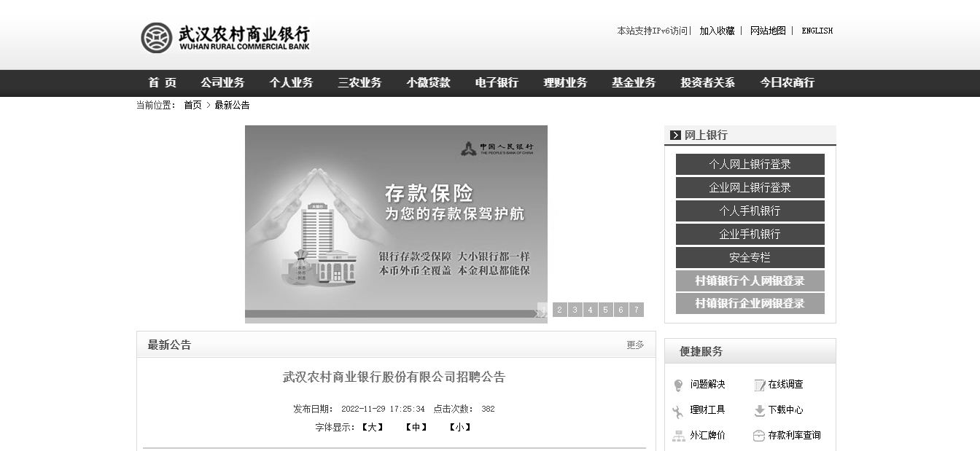Jump to banner slide 7 in the carousel

tap(636, 310)
